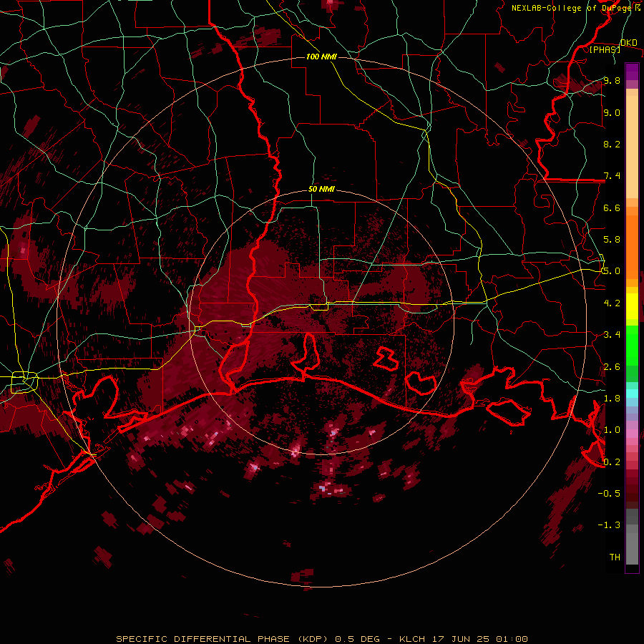
Task: Pick the purple top segment of the color bar
Action: 632,72
